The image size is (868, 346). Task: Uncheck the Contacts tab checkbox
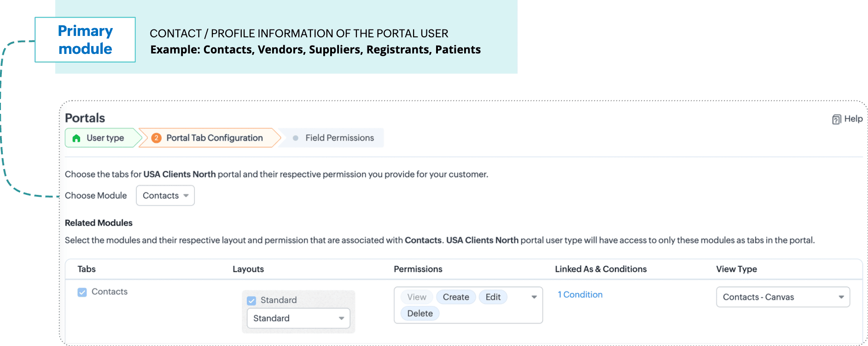[x=82, y=292]
